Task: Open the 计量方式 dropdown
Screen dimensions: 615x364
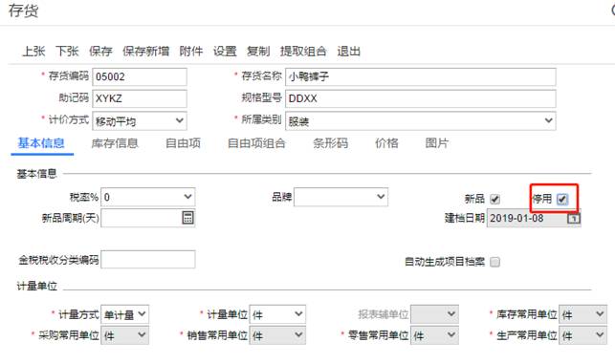Action: point(124,314)
